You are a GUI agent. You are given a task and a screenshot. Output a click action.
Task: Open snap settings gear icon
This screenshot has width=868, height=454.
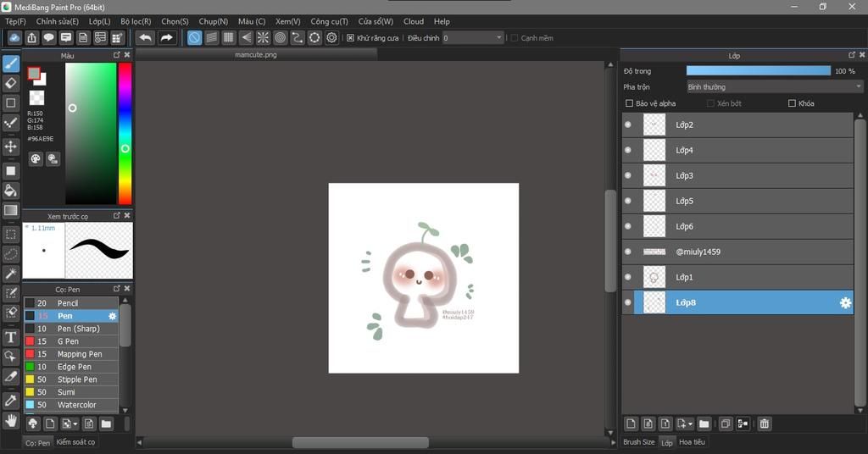click(331, 37)
